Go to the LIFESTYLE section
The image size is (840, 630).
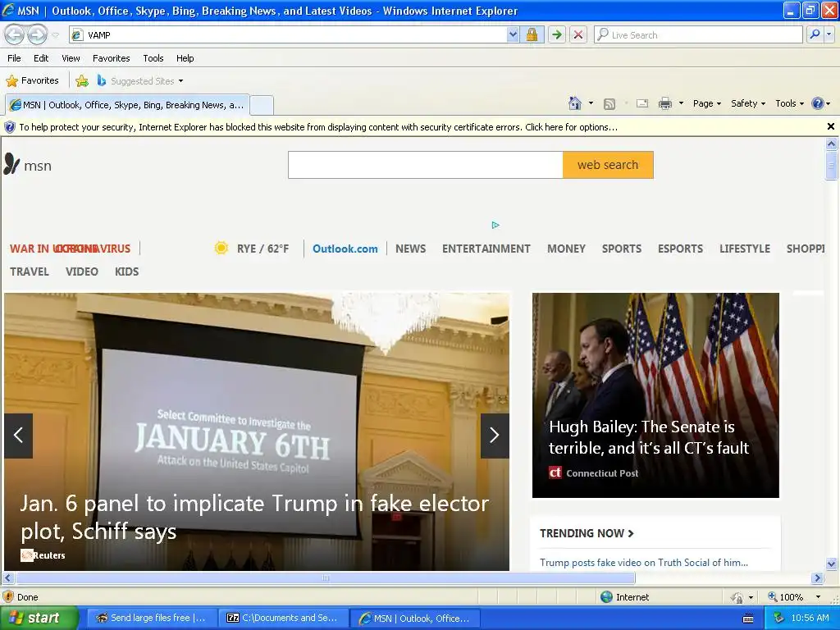click(745, 249)
